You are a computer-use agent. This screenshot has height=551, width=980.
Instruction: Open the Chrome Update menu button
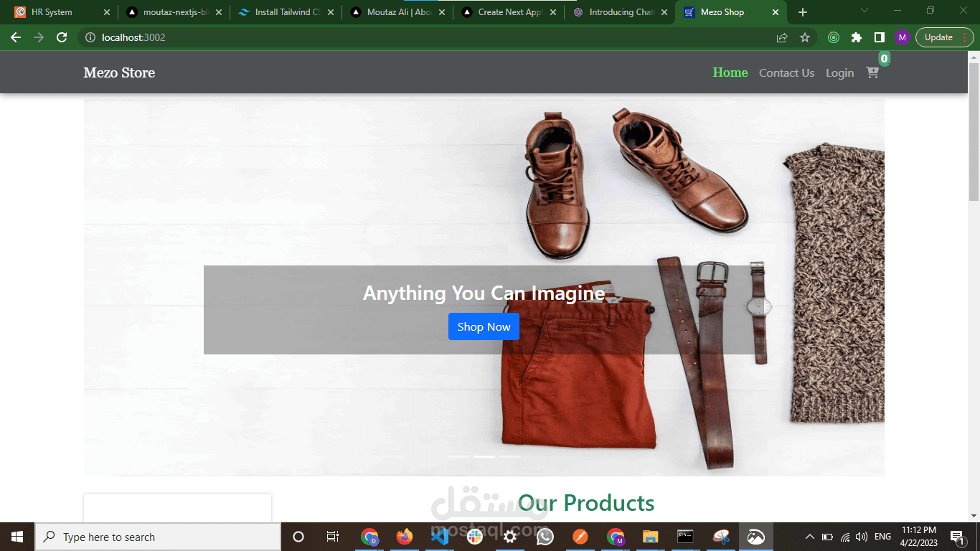pyautogui.click(x=943, y=37)
